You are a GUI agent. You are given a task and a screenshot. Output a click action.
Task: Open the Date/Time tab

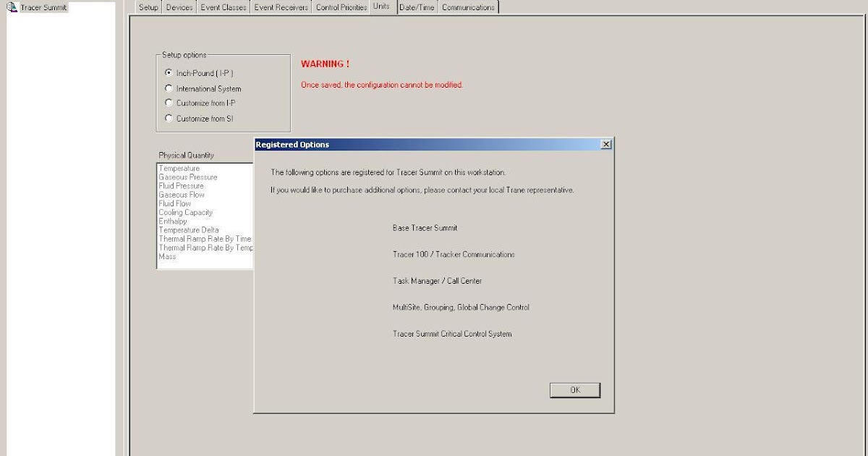pos(417,7)
